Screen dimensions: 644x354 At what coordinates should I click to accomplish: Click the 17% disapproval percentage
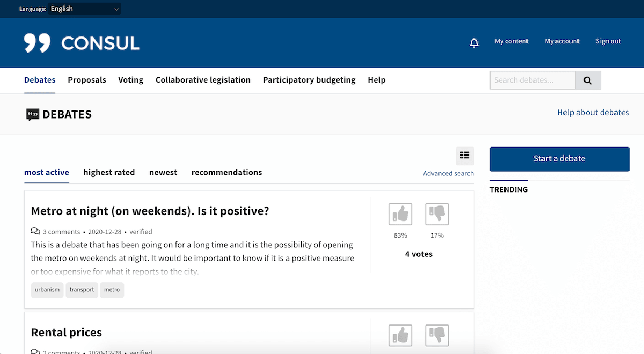437,235
